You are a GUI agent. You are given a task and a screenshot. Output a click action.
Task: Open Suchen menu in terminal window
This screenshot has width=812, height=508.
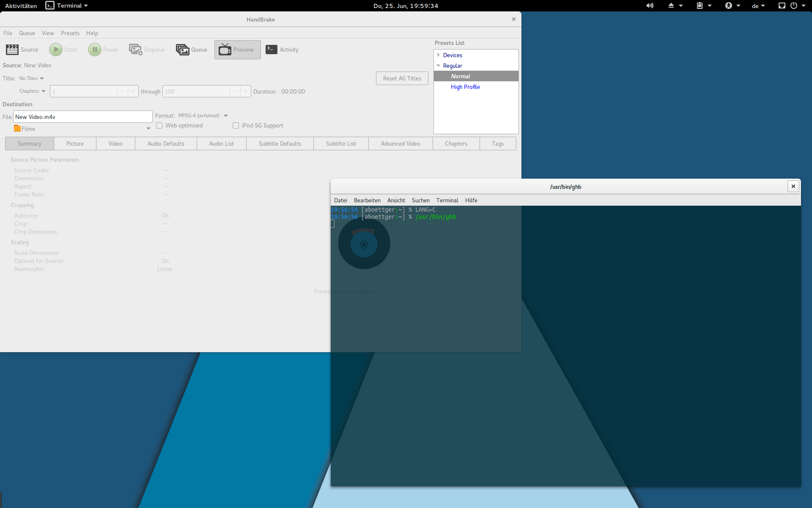pyautogui.click(x=421, y=200)
